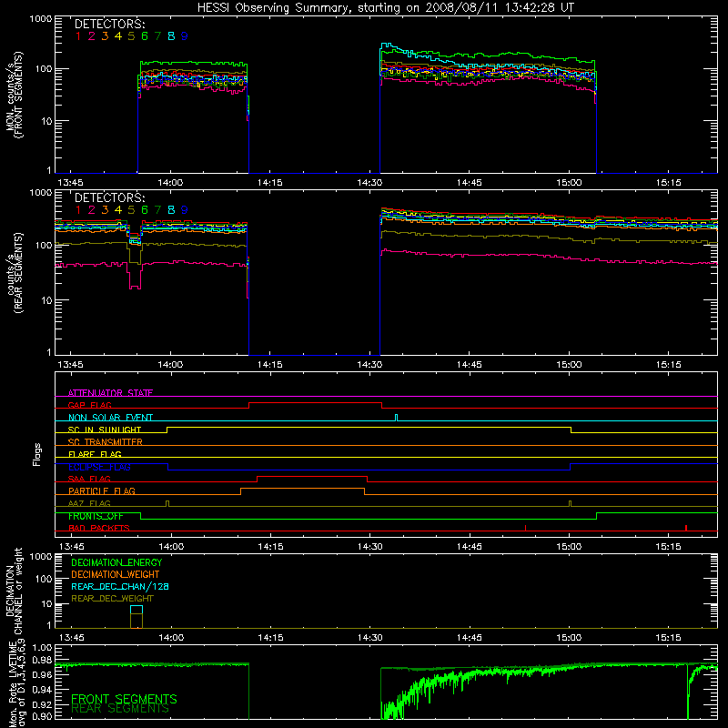728x728 pixels.
Task: Click detector 2 in rear segments legend
Action: pyautogui.click(x=92, y=210)
